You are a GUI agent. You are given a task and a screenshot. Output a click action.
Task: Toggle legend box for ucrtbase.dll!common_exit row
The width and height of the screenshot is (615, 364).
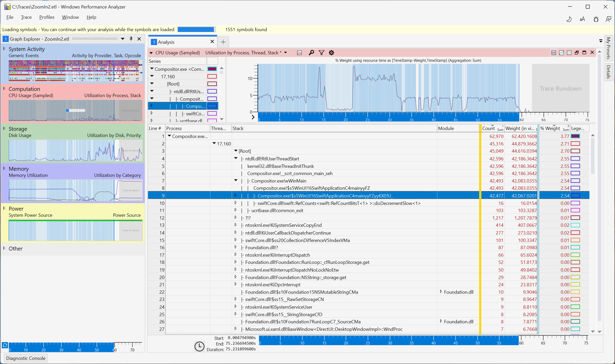point(575,211)
